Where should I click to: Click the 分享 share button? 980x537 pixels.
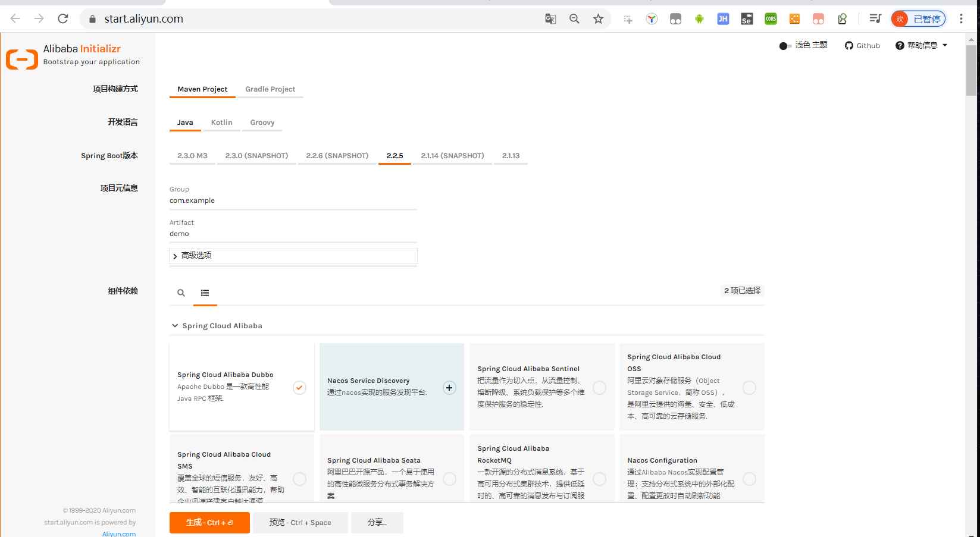tap(377, 523)
